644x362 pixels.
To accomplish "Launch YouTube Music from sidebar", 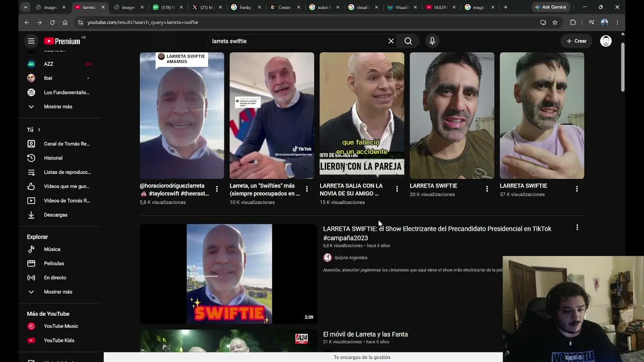I will [60, 326].
